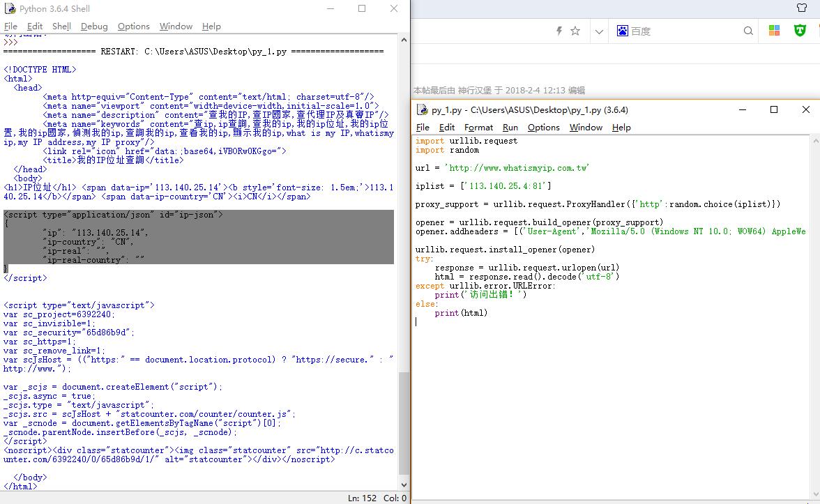
Task: Expand the address bar dropdown arrow
Action: (599, 31)
